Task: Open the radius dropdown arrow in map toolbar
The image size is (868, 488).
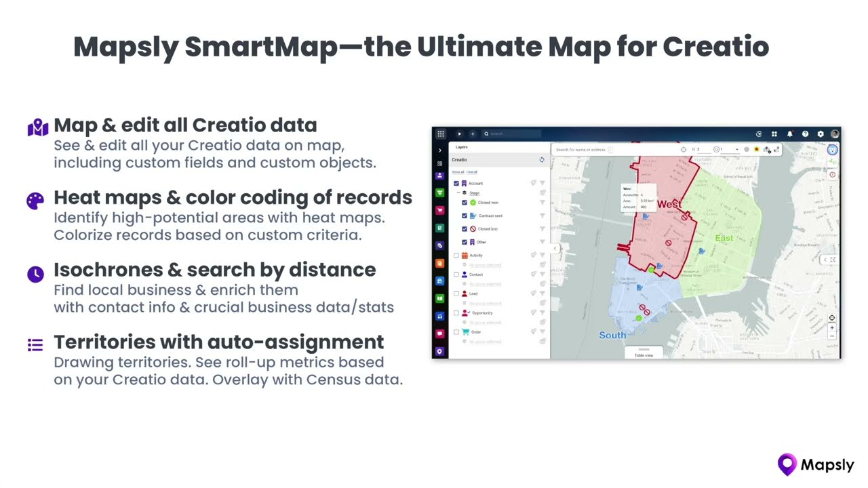Action: pos(737,150)
